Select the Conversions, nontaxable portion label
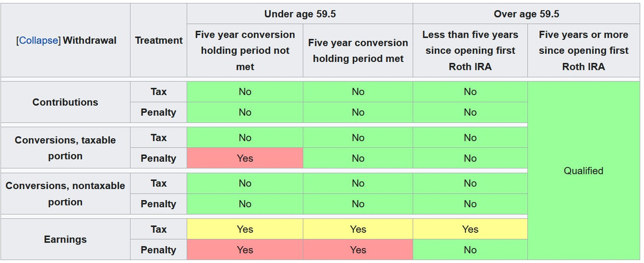The width and height of the screenshot is (644, 263). click(65, 194)
